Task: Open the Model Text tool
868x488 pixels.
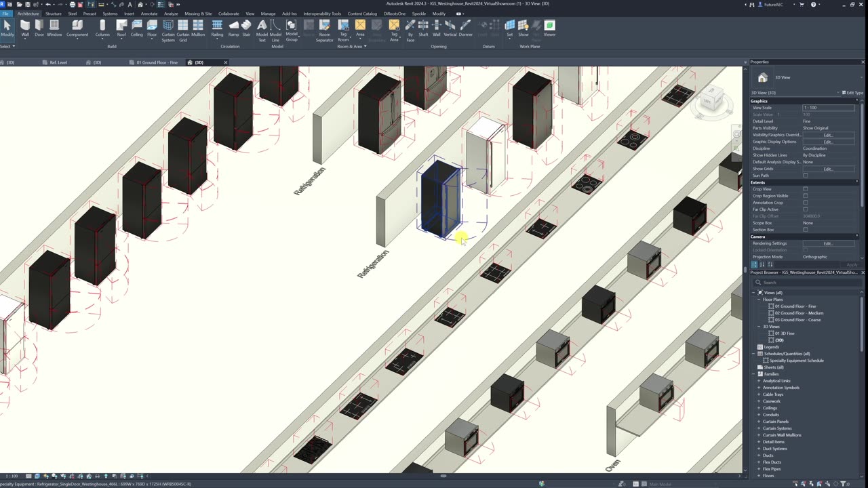Action: coord(262,30)
